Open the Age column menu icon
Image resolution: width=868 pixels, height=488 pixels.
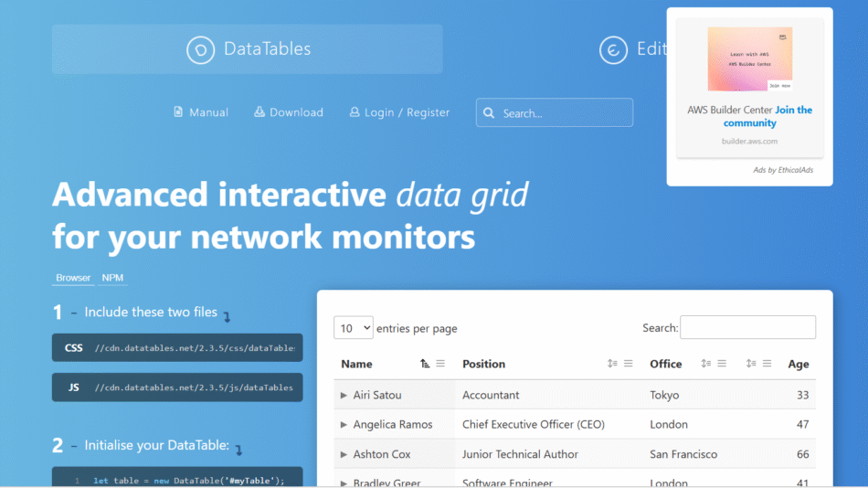[767, 364]
